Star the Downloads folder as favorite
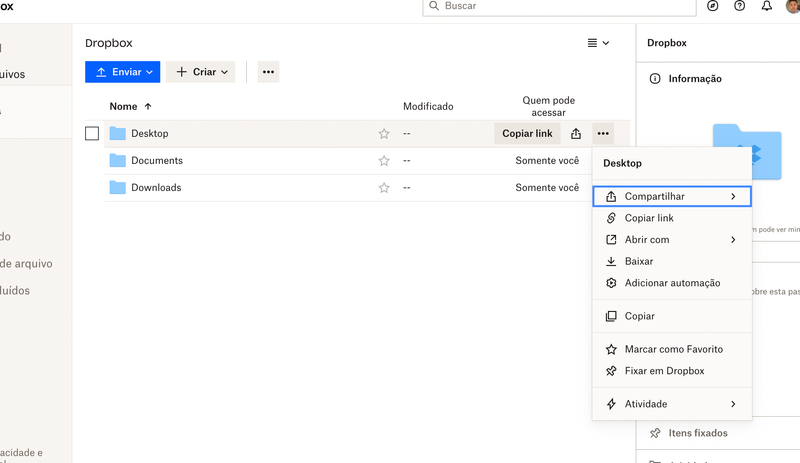This screenshot has height=463, width=800. pos(384,188)
